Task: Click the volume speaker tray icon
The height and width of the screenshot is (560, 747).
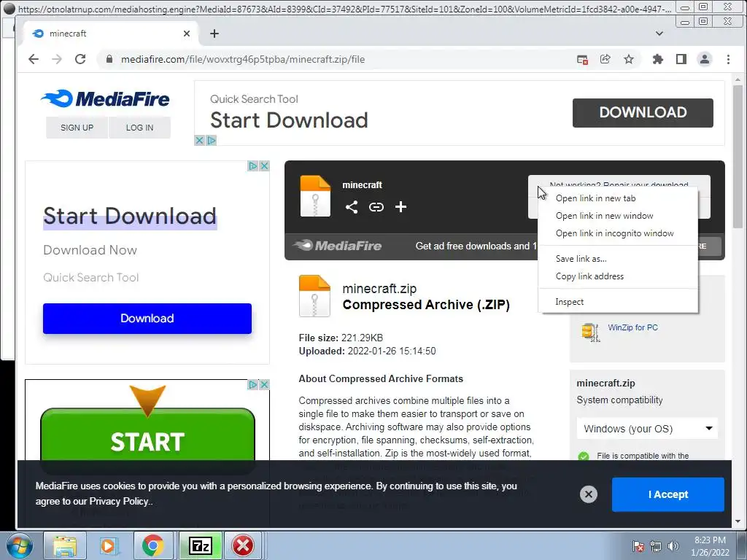Action: [x=673, y=546]
